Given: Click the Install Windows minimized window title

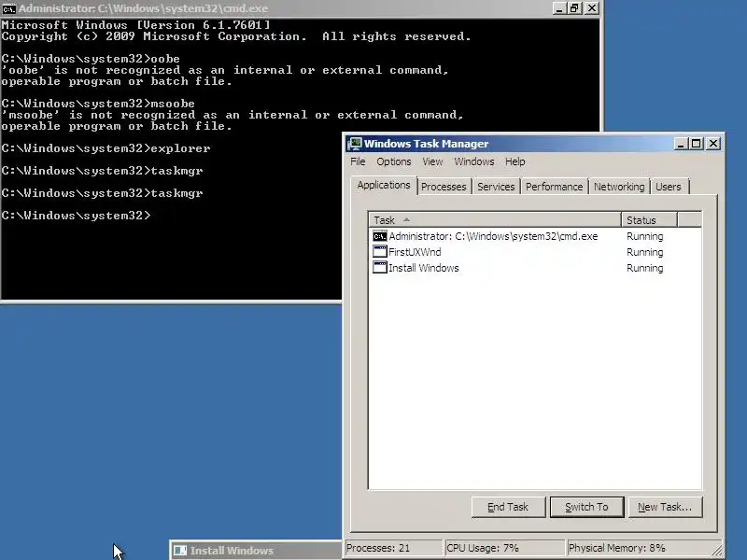Looking at the screenshot, I should pos(232,551).
